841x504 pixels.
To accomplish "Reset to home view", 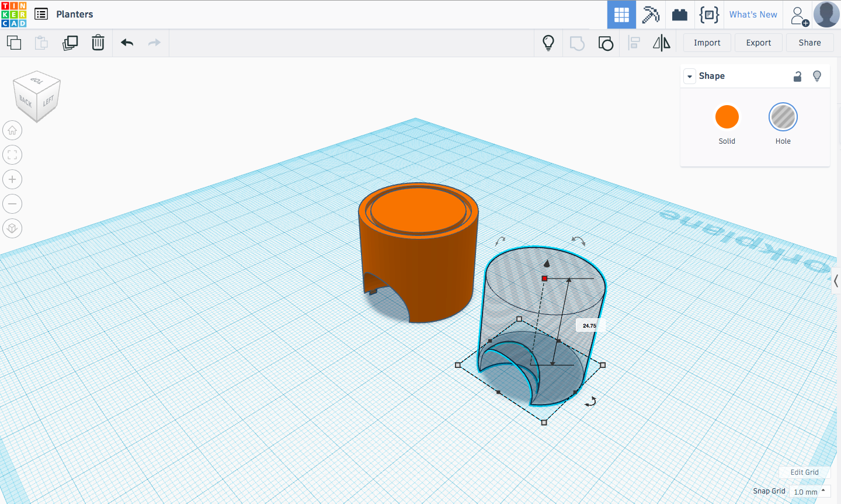I will pos(12,130).
